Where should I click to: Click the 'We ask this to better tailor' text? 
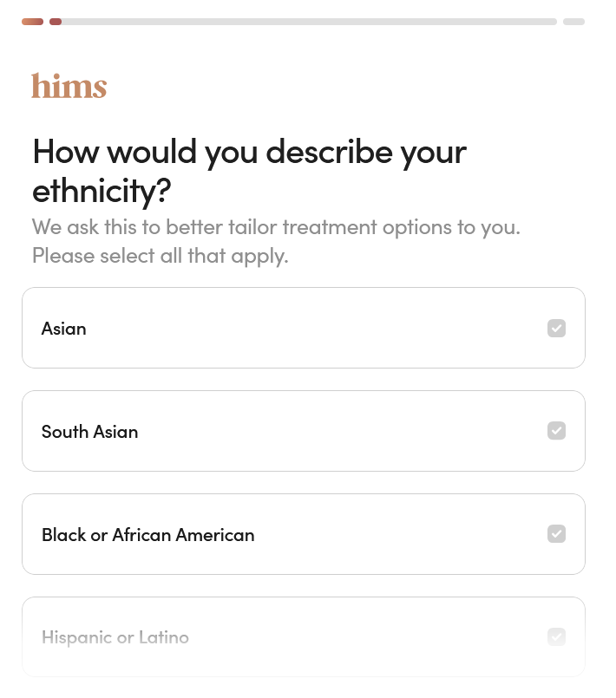(275, 227)
